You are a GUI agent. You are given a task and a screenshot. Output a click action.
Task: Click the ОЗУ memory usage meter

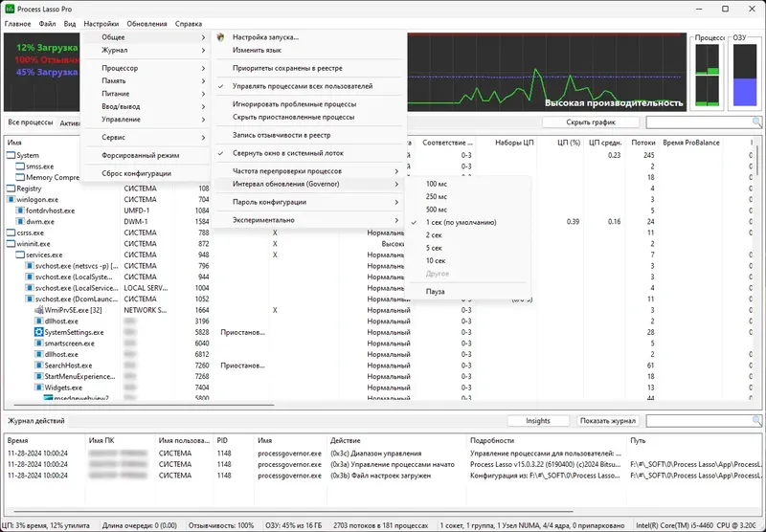tap(745, 75)
